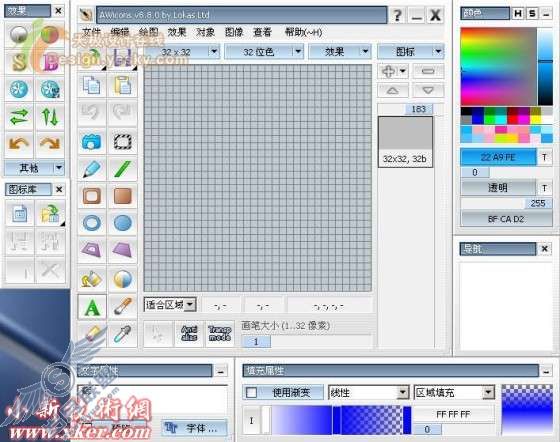Choose the hollow ellipse tool
The width and height of the screenshot is (560, 442).
point(92,223)
